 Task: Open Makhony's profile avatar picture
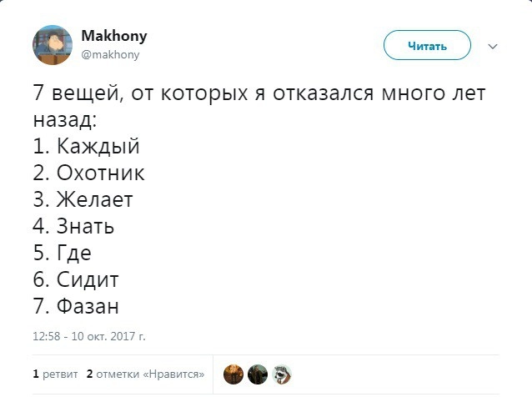coord(53,44)
